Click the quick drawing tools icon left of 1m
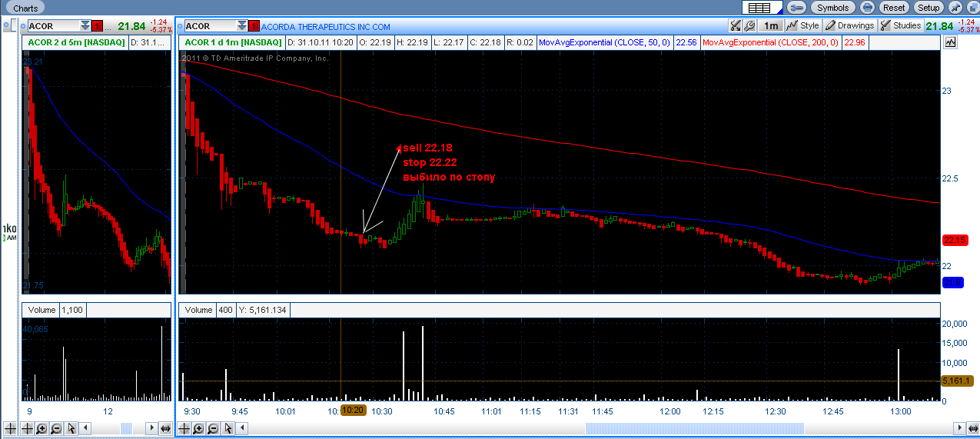Viewport: 980px width, 439px height. pos(736,26)
